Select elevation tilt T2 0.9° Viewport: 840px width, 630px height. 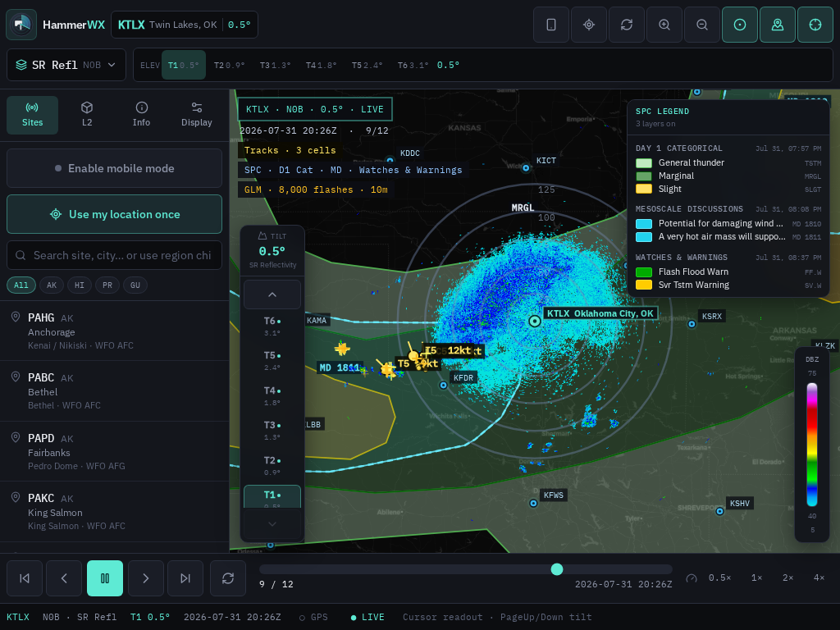click(x=230, y=65)
